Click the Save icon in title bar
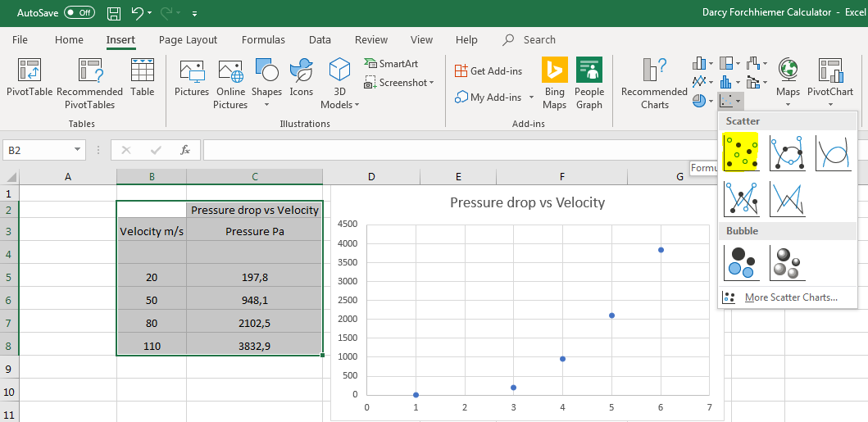The height and width of the screenshot is (422, 868). pyautogui.click(x=114, y=13)
